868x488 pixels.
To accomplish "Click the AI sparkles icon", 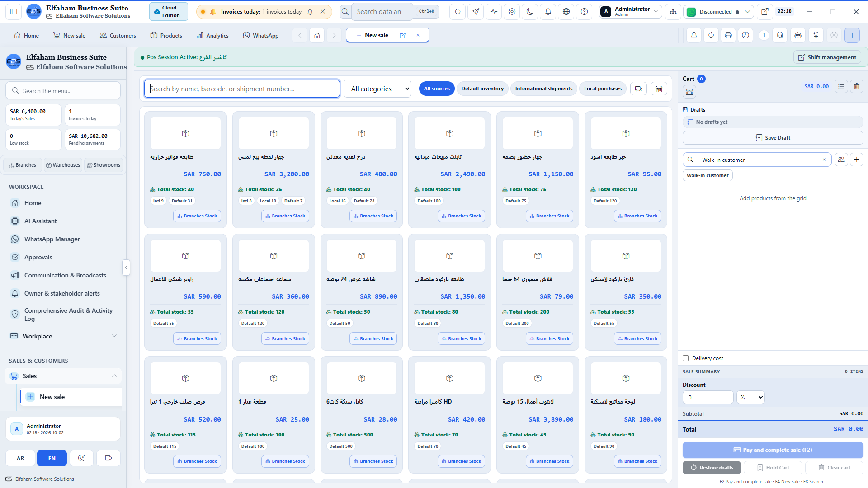I will (816, 35).
